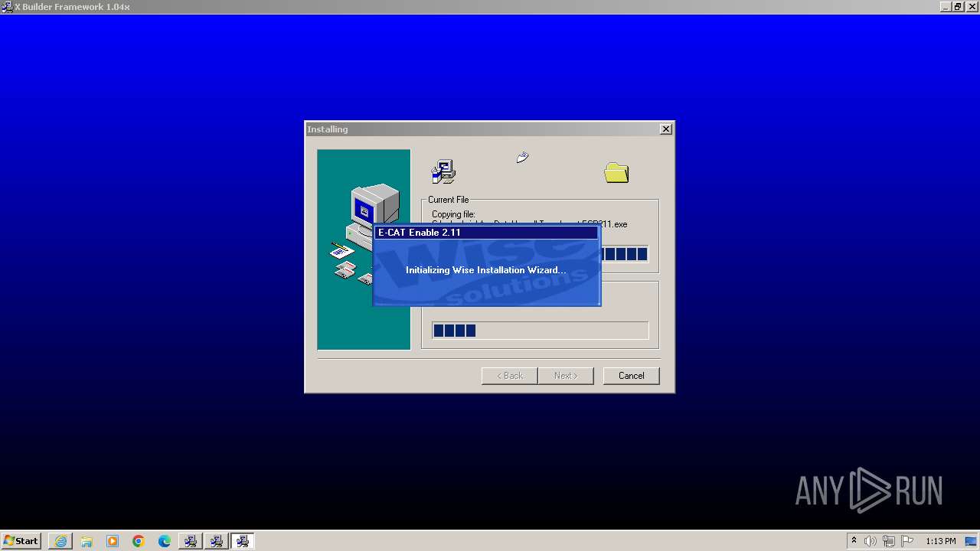This screenshot has width=980, height=551.
Task: Click Cancel in the Installing dialog
Action: pos(631,376)
